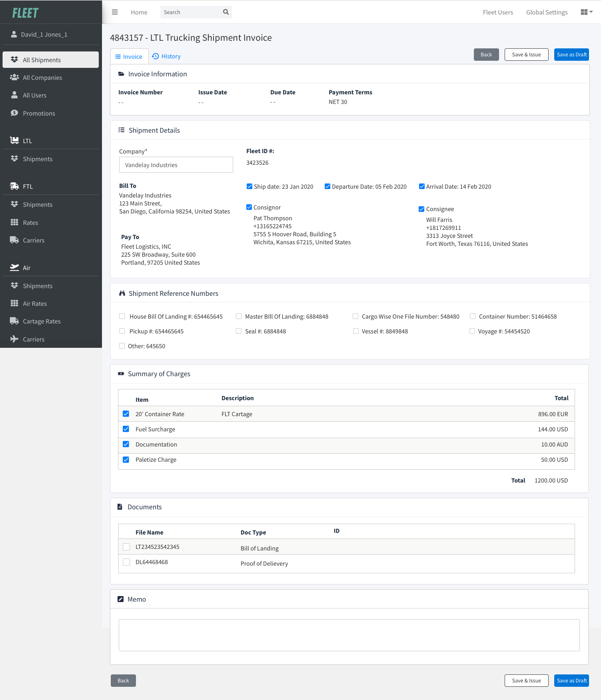Click the hamburger menu icon

115,12
